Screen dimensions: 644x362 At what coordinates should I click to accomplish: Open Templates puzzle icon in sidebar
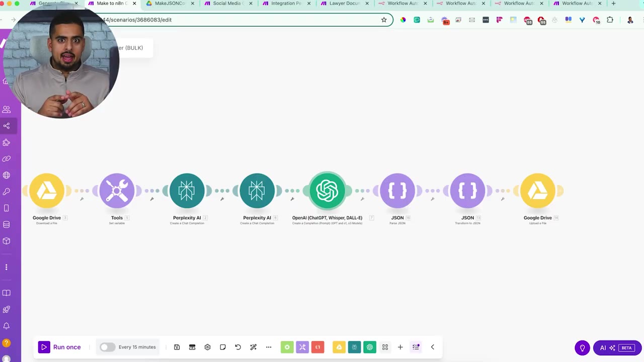[x=7, y=142]
